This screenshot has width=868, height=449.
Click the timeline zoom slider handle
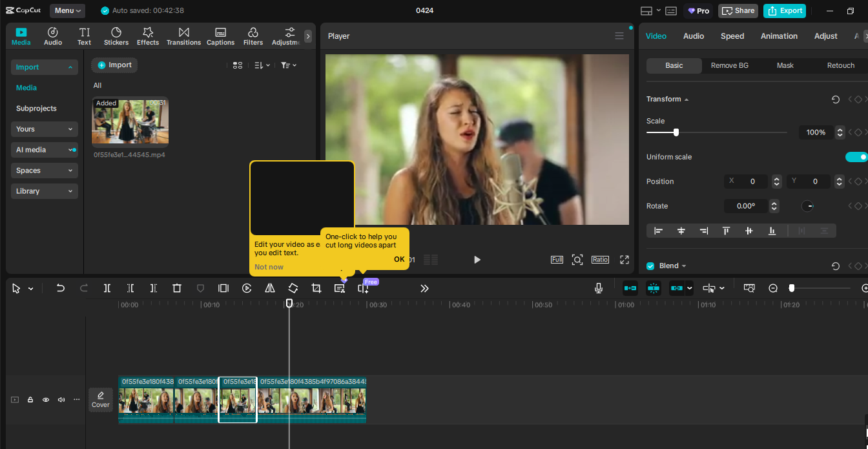tap(792, 288)
